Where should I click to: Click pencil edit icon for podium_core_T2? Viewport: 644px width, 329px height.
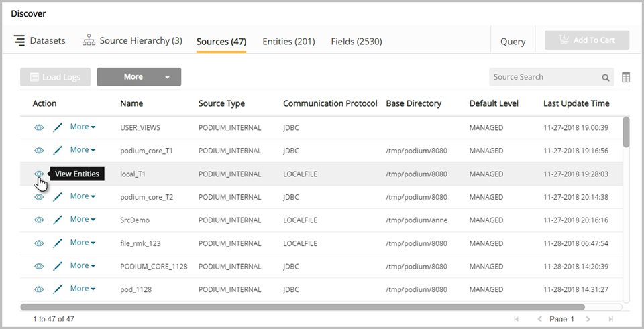(x=58, y=197)
